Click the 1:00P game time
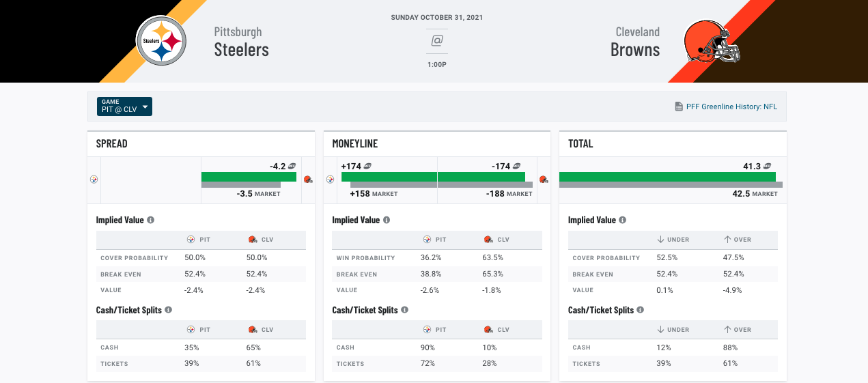 pyautogui.click(x=437, y=65)
